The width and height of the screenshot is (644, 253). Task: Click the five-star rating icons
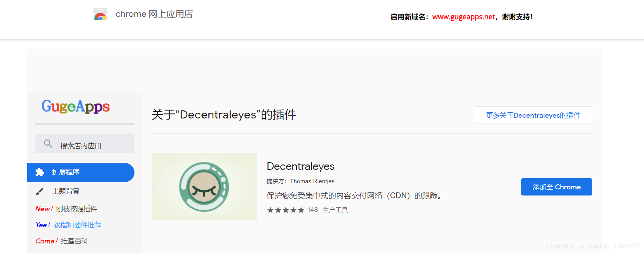(x=286, y=210)
